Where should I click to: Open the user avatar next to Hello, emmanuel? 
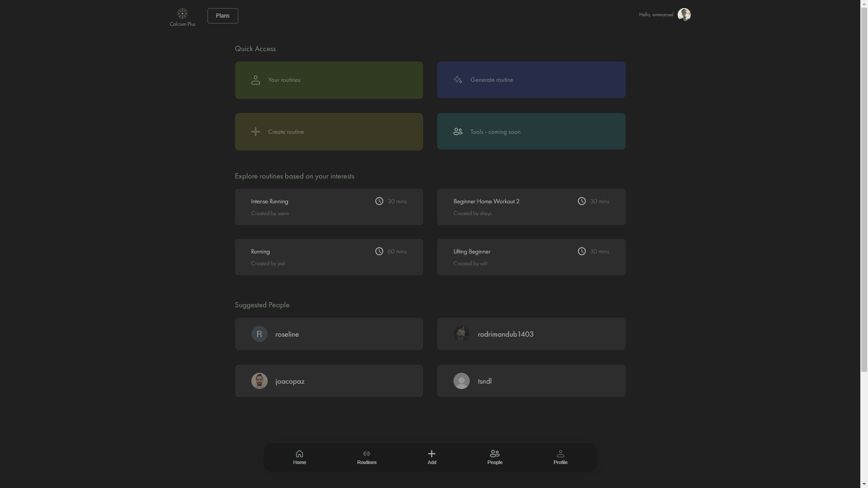(x=684, y=15)
